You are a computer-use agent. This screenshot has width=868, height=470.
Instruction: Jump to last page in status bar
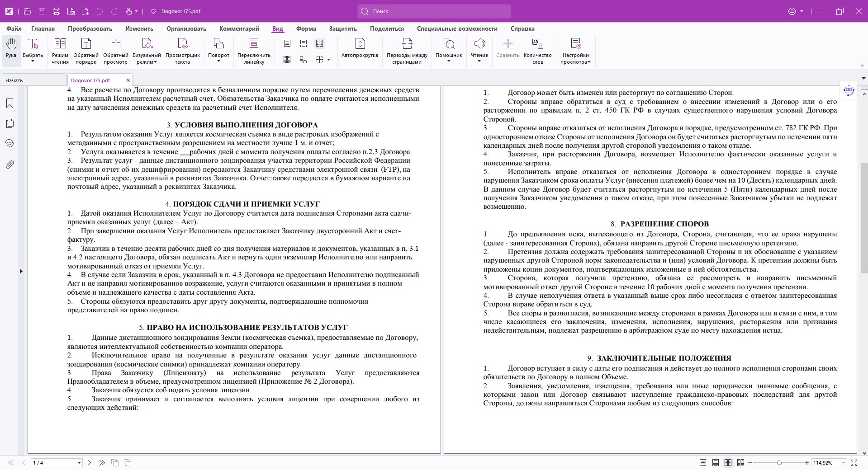point(102,463)
